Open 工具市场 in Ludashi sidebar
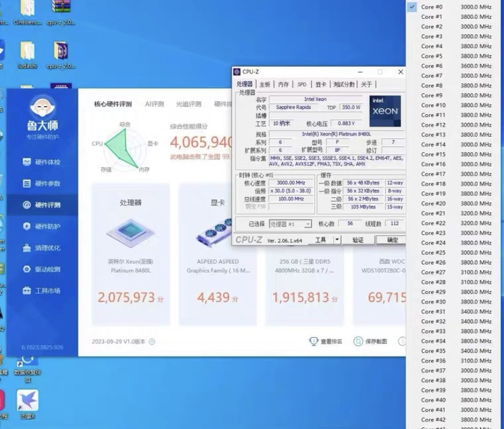The image size is (504, 429). pos(42,291)
